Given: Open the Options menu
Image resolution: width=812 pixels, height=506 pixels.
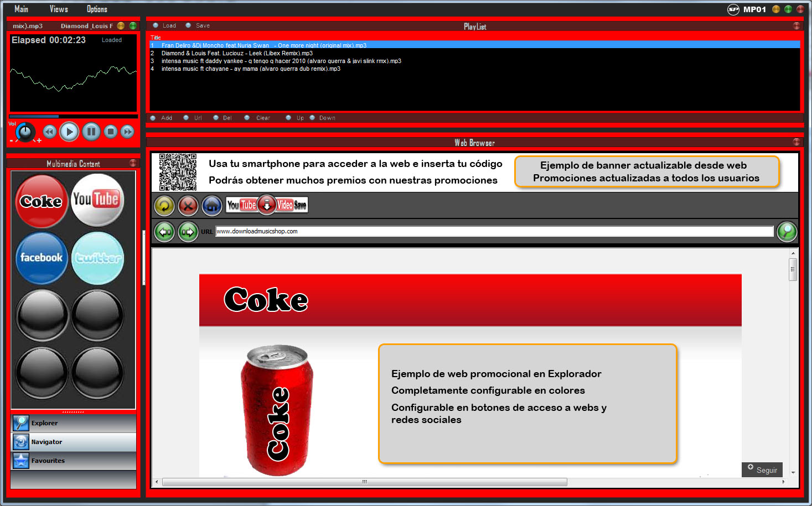Looking at the screenshot, I should [x=97, y=9].
